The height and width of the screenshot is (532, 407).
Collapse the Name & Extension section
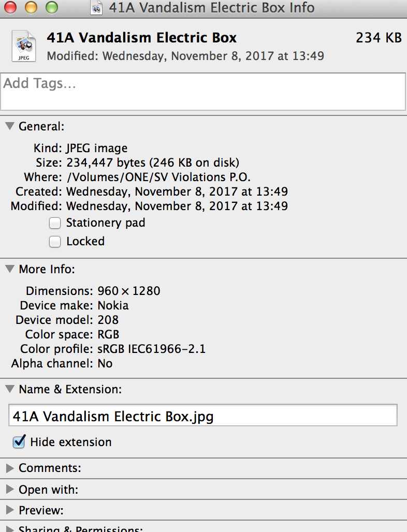[x=10, y=389]
